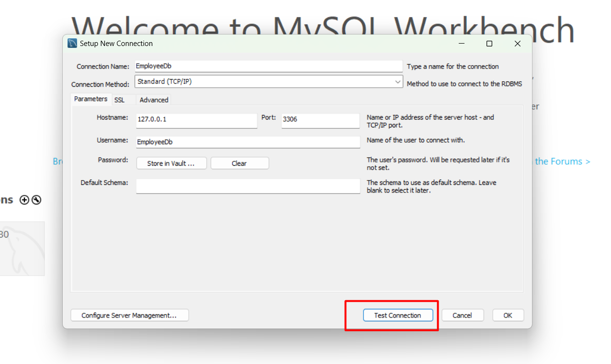Click the "Connection Name:" label

(103, 67)
